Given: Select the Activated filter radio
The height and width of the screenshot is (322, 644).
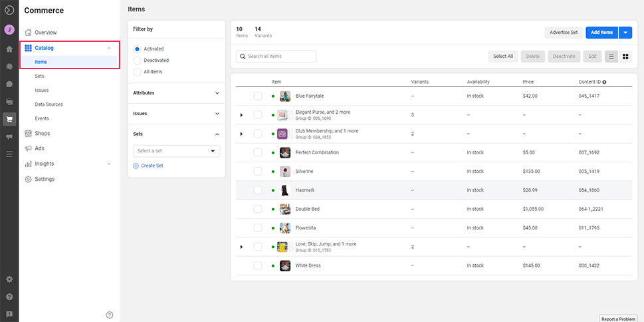Looking at the screenshot, I should (x=137, y=49).
